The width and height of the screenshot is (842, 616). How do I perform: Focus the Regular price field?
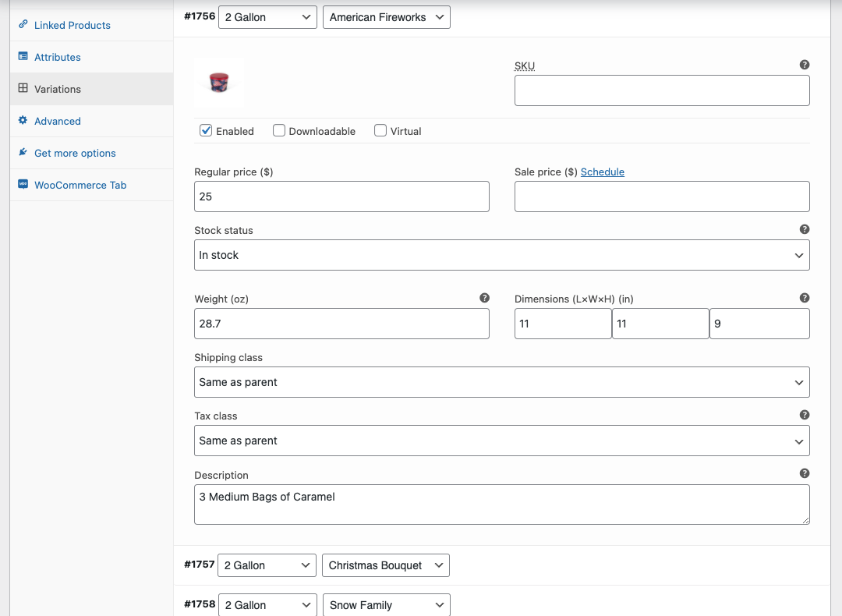point(341,196)
